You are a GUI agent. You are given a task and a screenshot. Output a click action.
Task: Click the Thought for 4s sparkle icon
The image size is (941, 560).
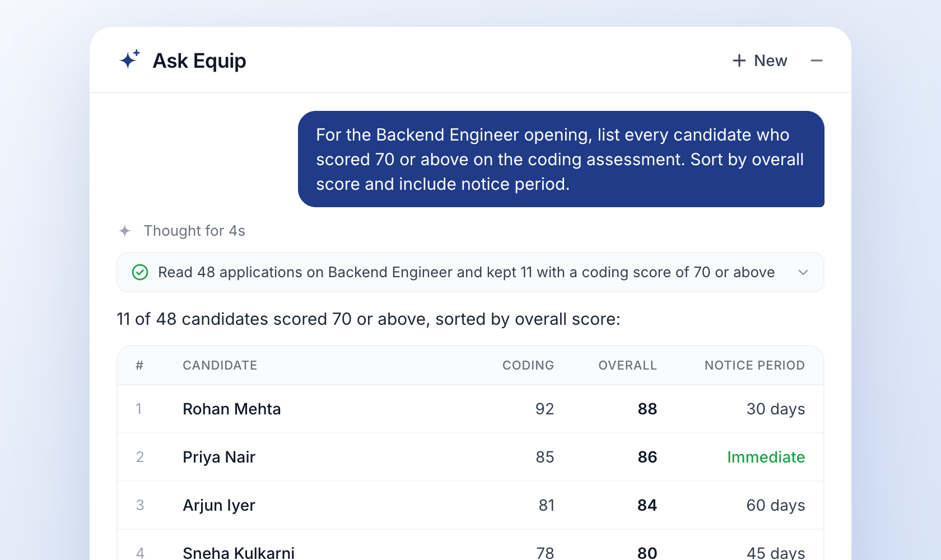(x=125, y=231)
